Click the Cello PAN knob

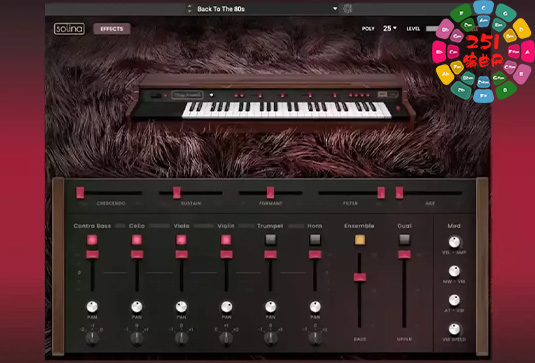(x=137, y=307)
